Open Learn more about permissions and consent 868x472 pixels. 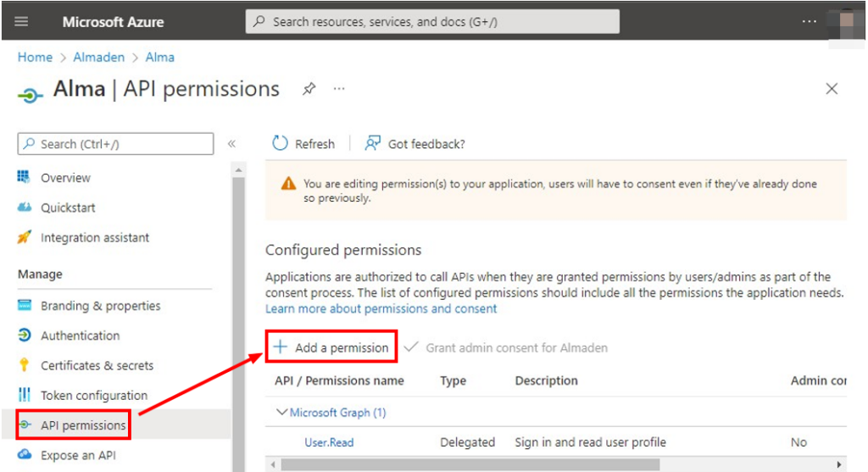tap(381, 308)
